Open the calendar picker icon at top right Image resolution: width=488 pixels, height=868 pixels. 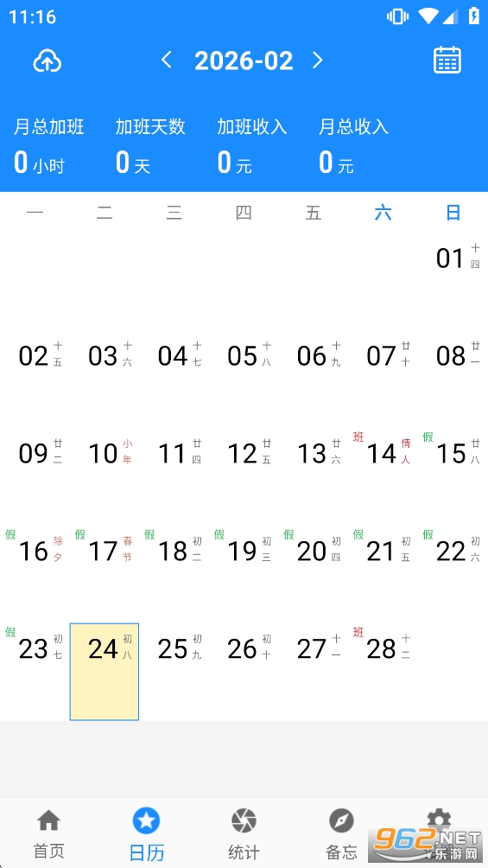click(x=447, y=60)
